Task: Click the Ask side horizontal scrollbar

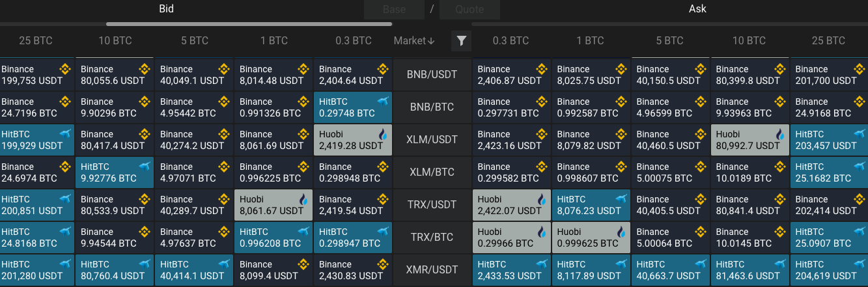Action: pos(669,24)
